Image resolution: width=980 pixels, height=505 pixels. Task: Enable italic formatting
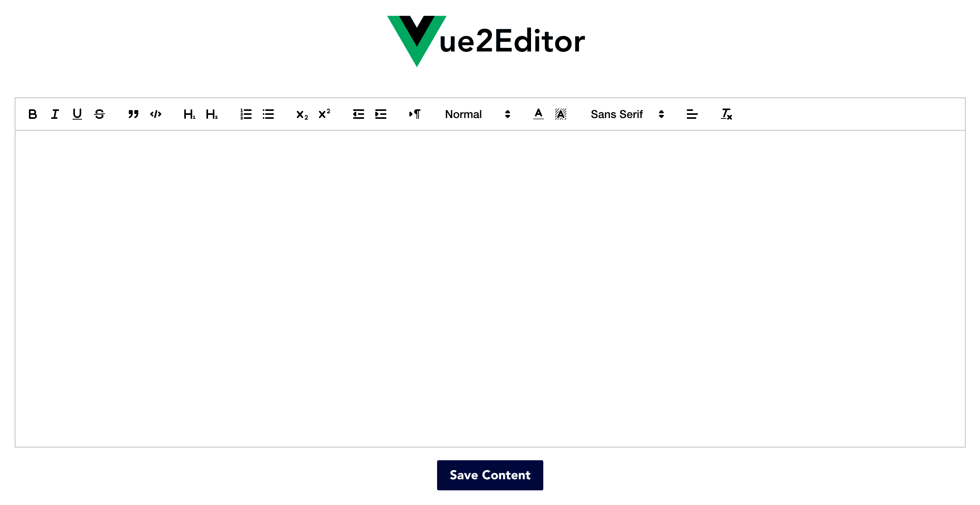point(55,114)
